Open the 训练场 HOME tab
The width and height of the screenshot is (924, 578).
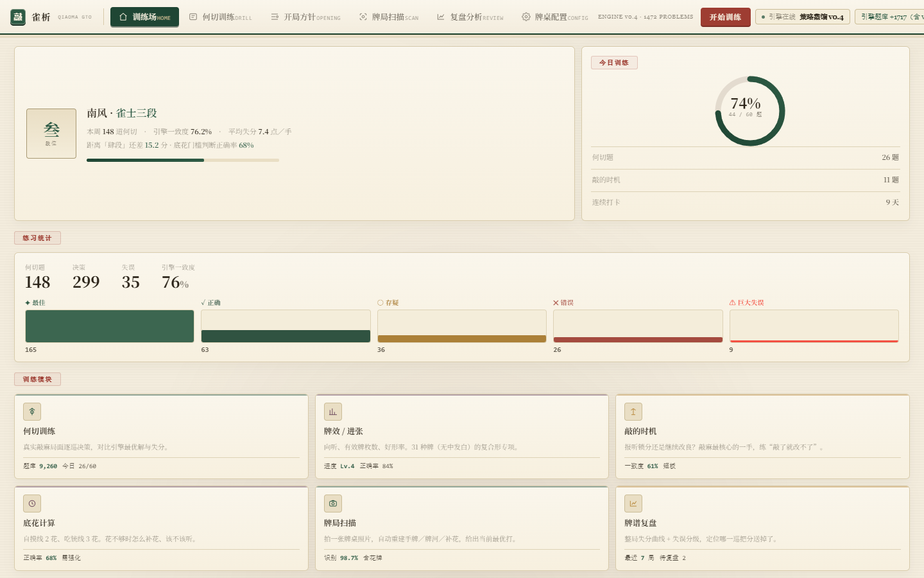[144, 17]
